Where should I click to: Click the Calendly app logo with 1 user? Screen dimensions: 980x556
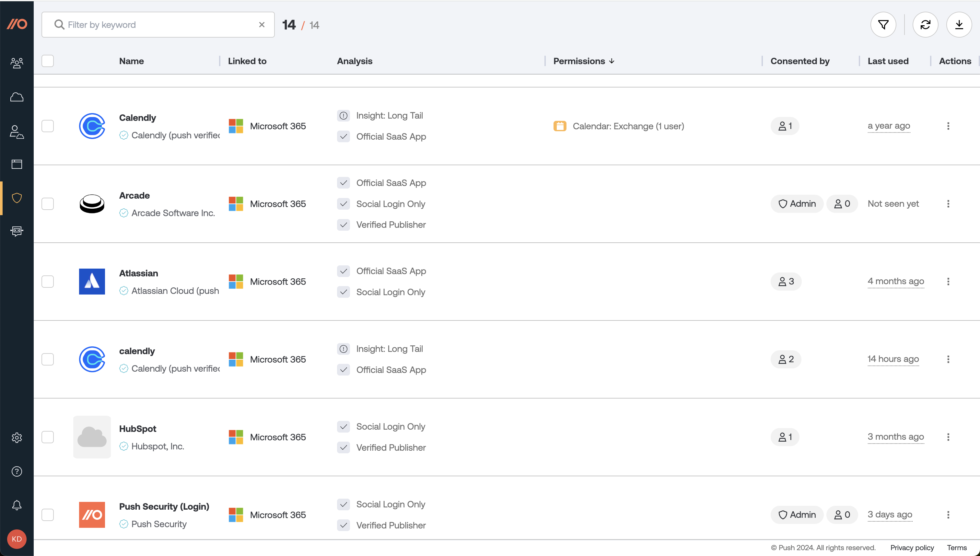pos(92,126)
